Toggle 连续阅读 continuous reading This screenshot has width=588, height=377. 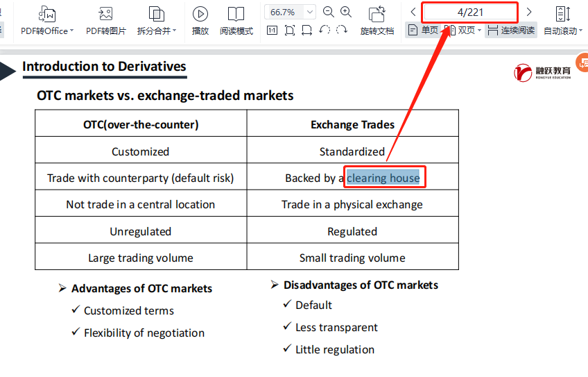511,30
